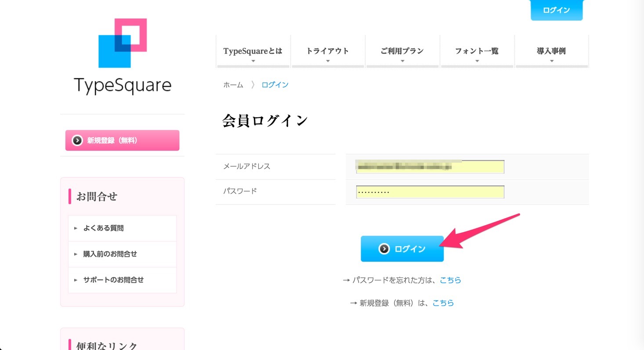Expand dropdown arrow under トライアウト
Viewport: 644px width, 350px height.
(x=328, y=61)
